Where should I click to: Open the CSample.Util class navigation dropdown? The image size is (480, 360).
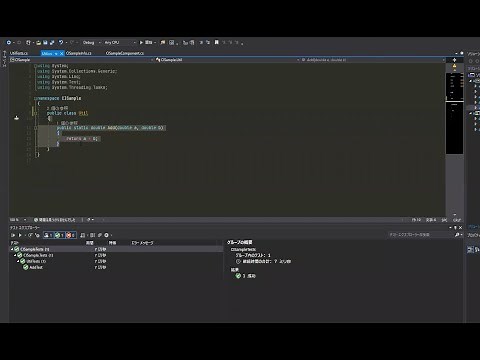click(227, 60)
